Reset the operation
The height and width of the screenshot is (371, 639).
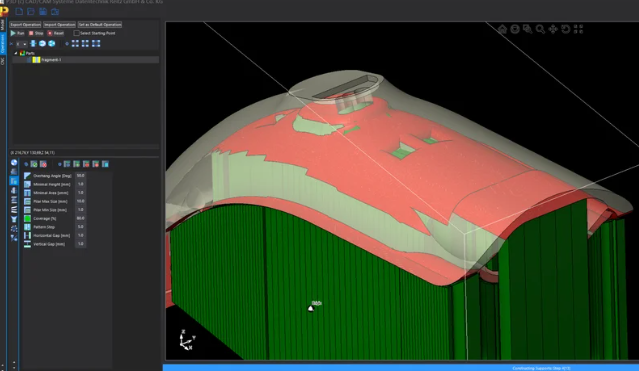pos(56,33)
